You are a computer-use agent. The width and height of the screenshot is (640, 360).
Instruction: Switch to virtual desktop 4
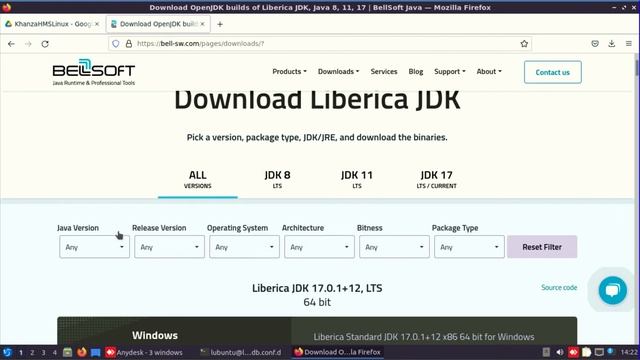click(x=55, y=352)
